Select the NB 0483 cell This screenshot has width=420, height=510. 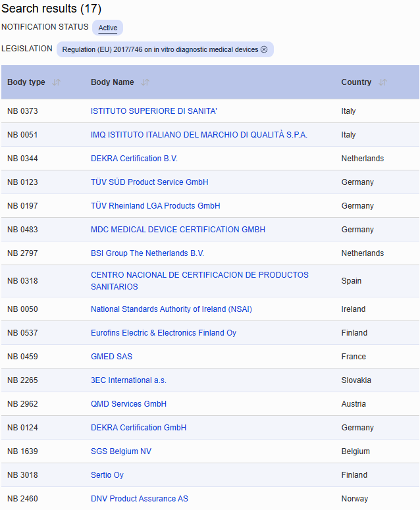(x=22, y=230)
